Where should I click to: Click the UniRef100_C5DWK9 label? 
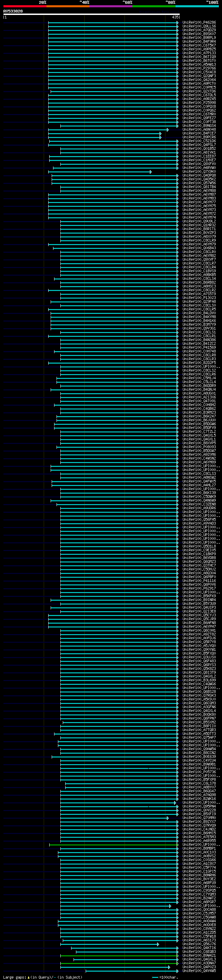(x=199, y=497)
